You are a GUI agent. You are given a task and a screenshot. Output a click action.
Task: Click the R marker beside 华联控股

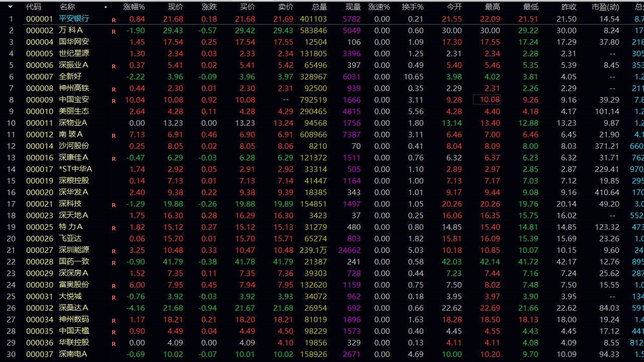click(114, 343)
